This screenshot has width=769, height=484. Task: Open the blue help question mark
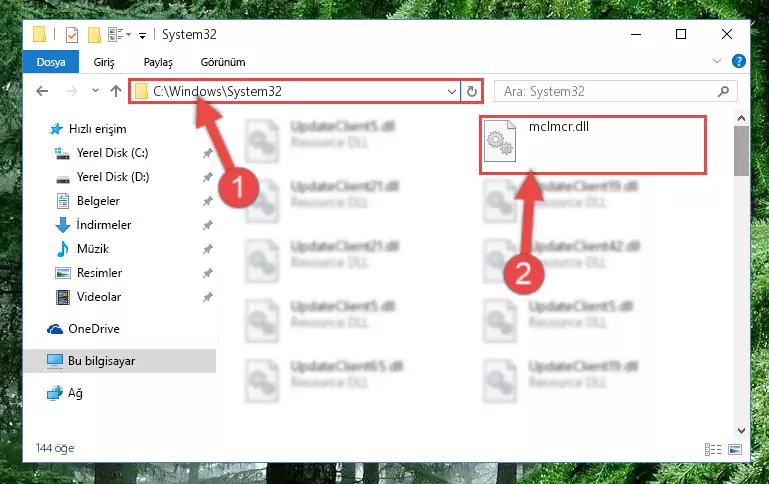[x=739, y=61]
